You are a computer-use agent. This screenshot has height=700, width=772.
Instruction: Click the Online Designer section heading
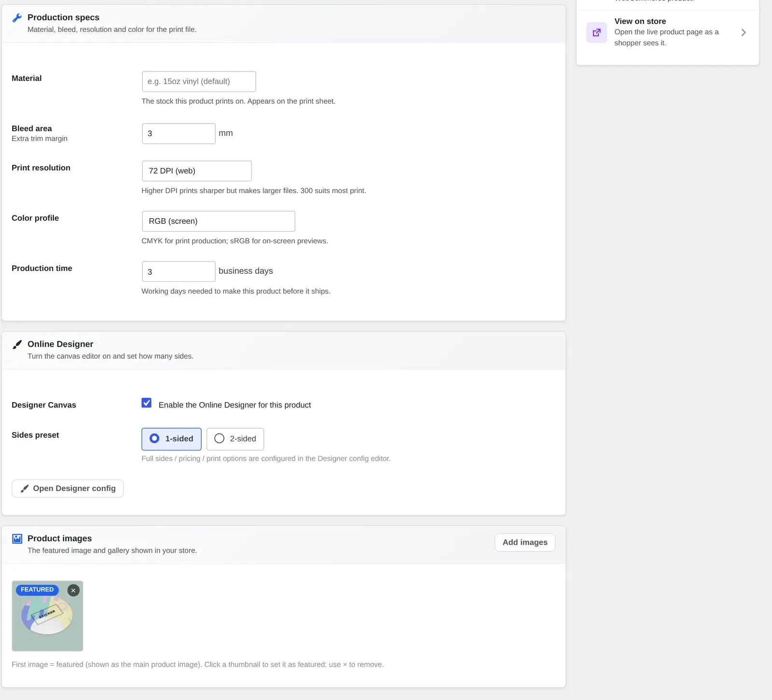[60, 344]
